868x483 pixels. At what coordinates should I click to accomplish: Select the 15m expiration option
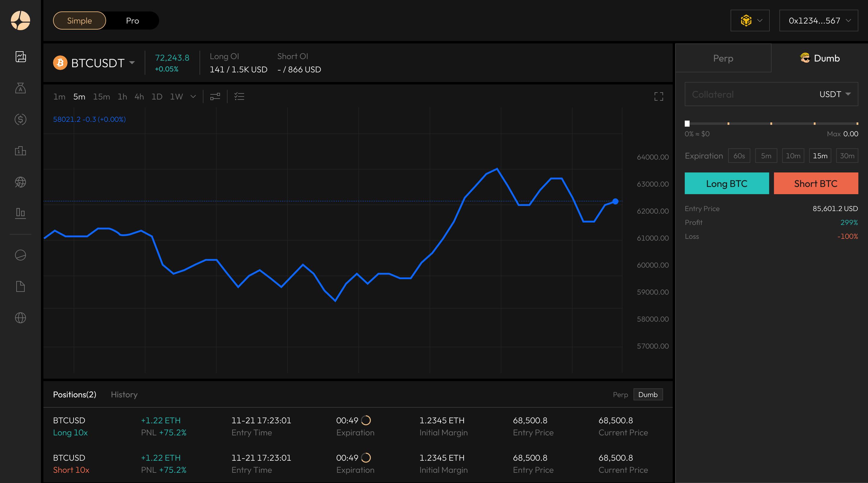(x=820, y=155)
